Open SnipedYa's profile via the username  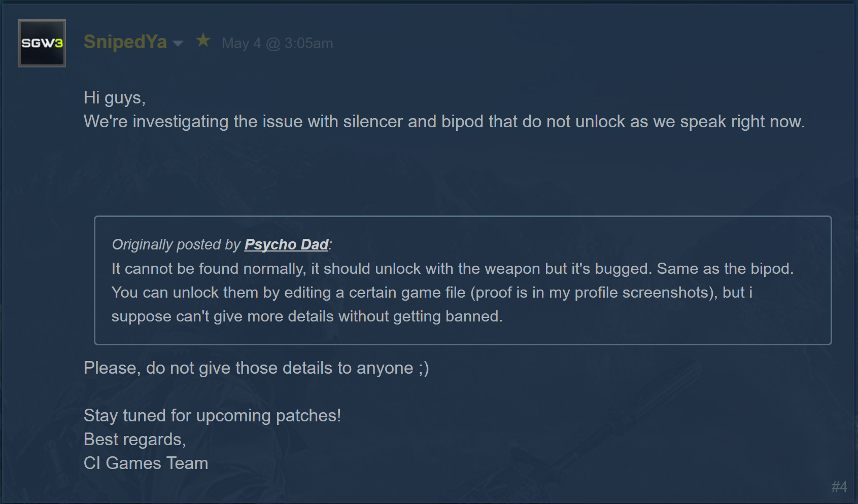pos(125,42)
